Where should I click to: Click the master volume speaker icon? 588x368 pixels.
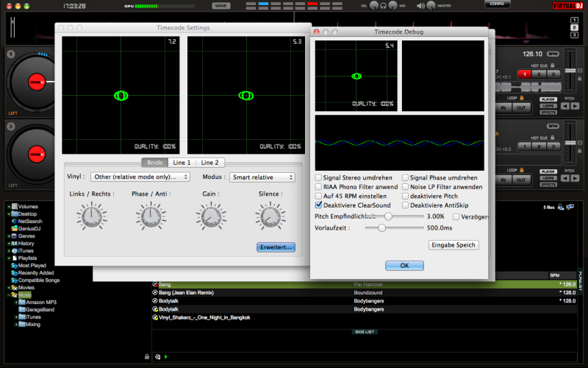[x=420, y=6]
